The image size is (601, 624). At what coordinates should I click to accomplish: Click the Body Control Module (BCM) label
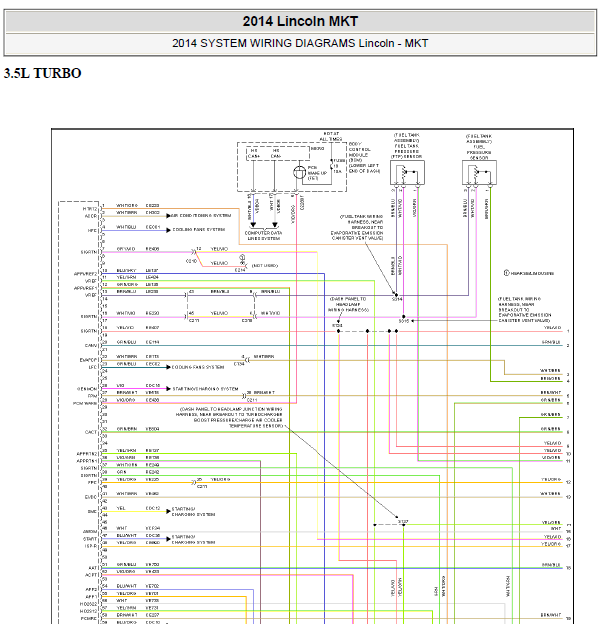click(364, 158)
